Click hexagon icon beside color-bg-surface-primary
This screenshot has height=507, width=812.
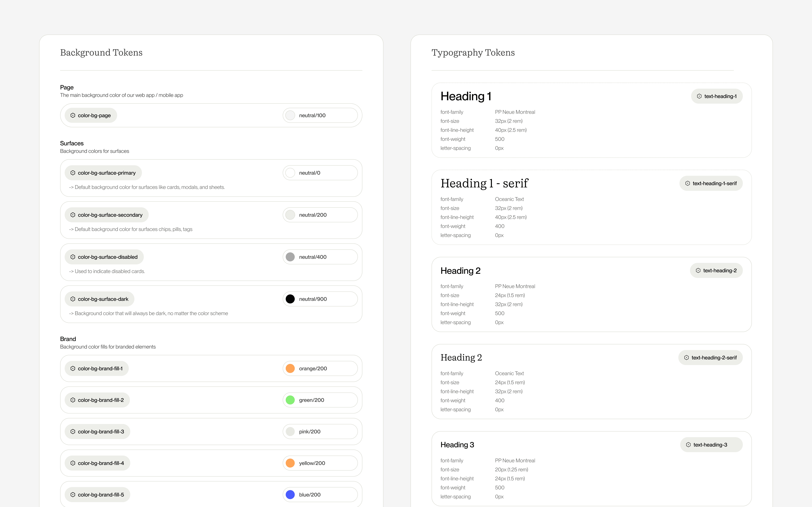point(73,173)
